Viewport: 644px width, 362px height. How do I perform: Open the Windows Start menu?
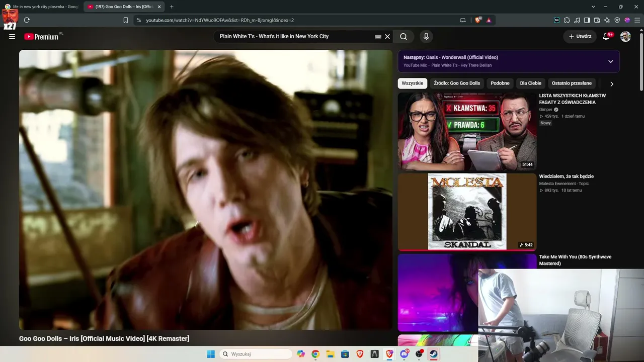(211, 354)
